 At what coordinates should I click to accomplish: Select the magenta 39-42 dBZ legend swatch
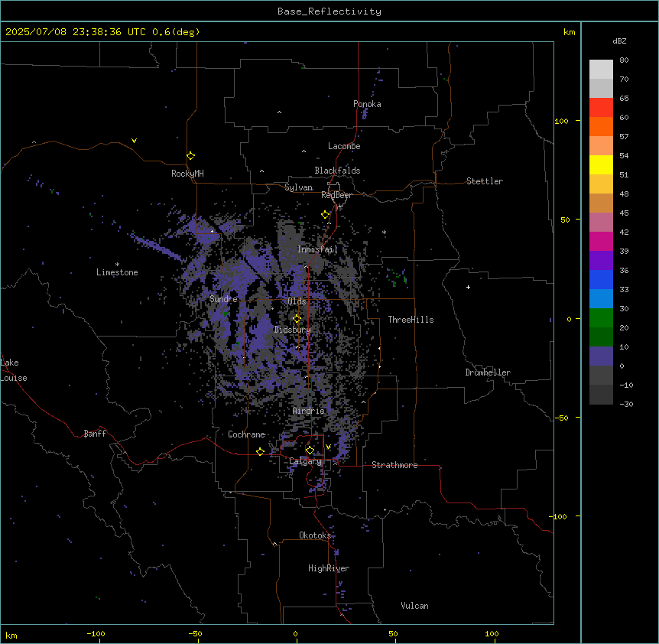click(x=601, y=241)
